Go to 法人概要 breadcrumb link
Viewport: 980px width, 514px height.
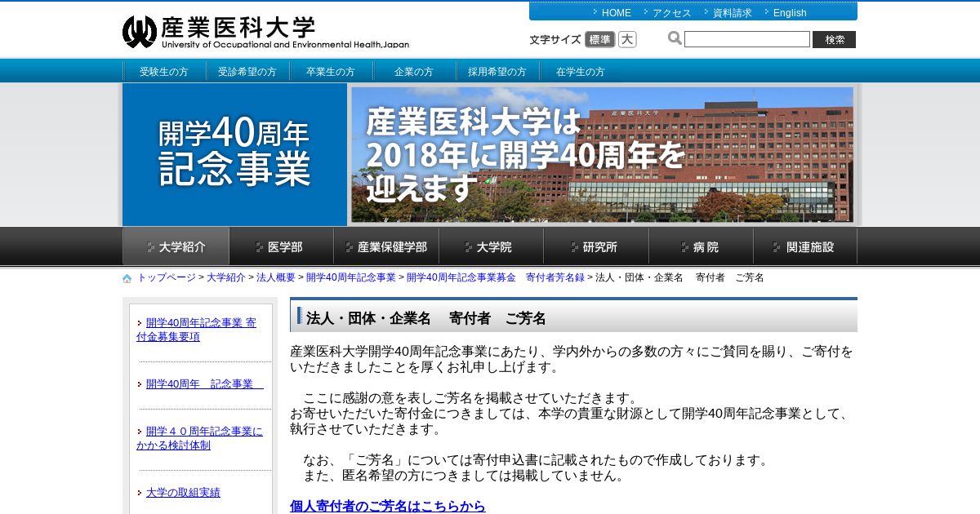pos(276,277)
